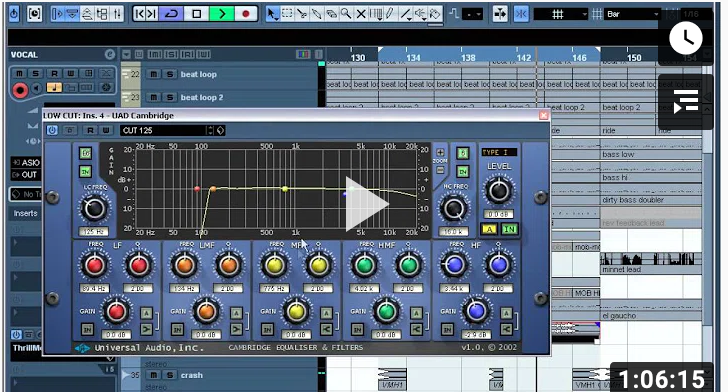Screen dimensions: 728x392
Task: Select the Glue tool
Action: pos(317,14)
